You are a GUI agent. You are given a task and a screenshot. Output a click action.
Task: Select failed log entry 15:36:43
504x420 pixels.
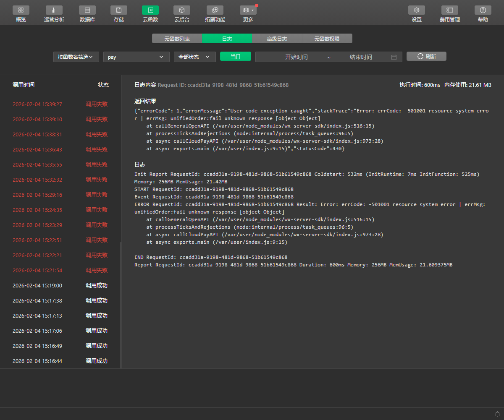(60, 149)
